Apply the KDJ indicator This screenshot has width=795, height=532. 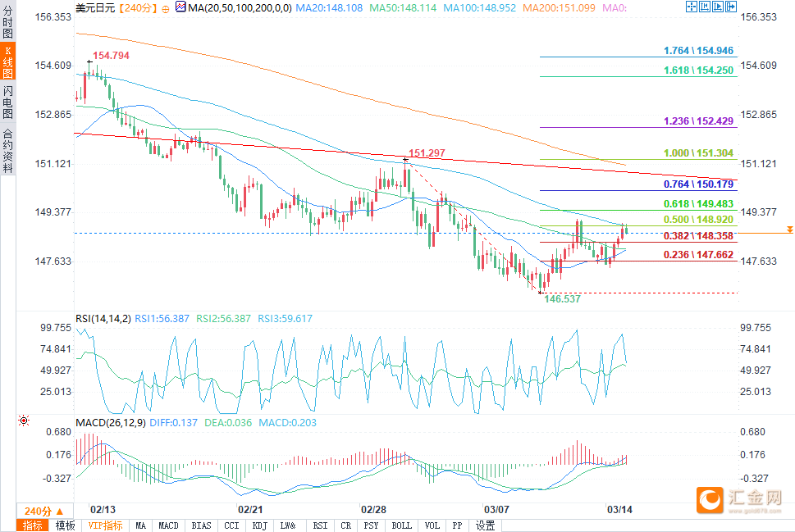[x=259, y=525]
